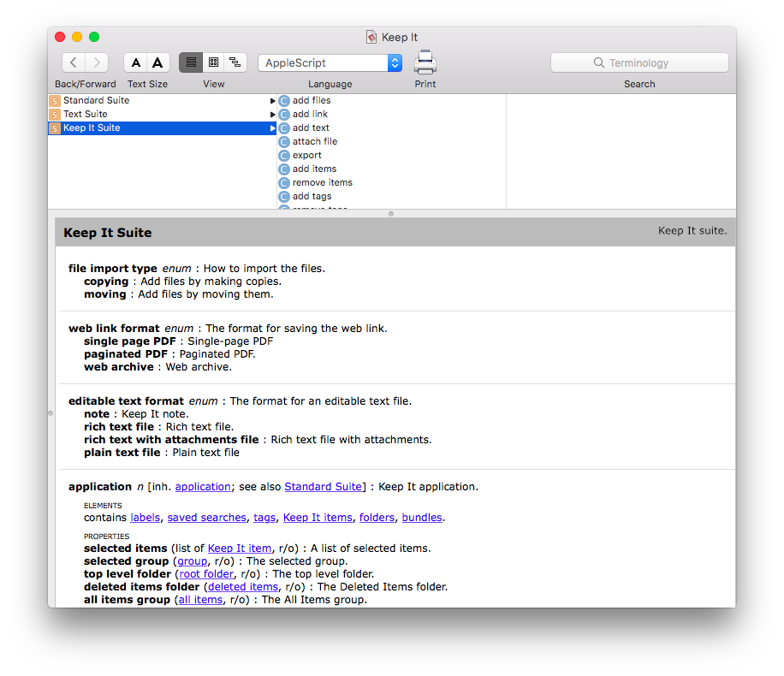784x676 pixels.
Task: Select the add link command
Action: tap(310, 114)
